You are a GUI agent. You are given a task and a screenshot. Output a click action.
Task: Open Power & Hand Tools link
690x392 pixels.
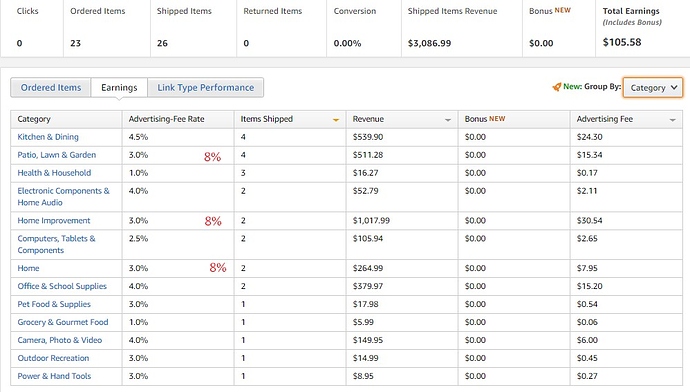tap(54, 376)
